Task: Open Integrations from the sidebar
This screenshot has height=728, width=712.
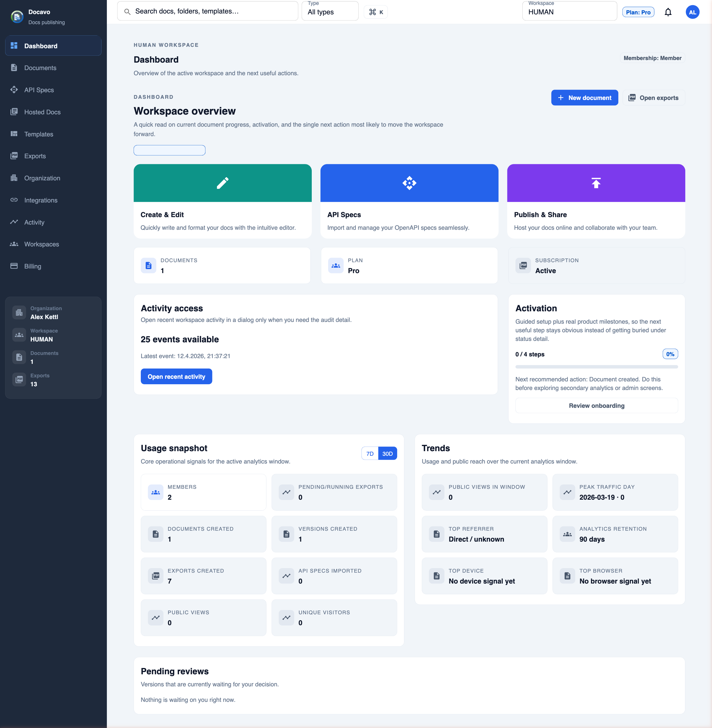Action: pos(14,200)
